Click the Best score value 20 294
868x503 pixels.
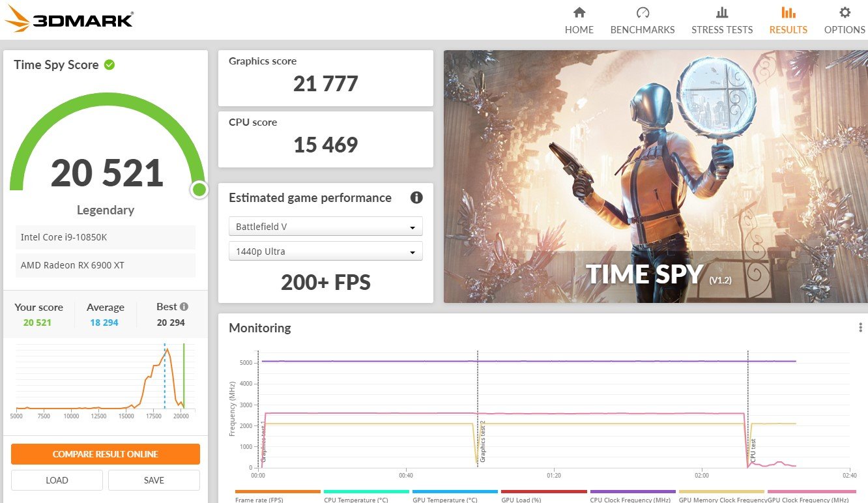(171, 323)
